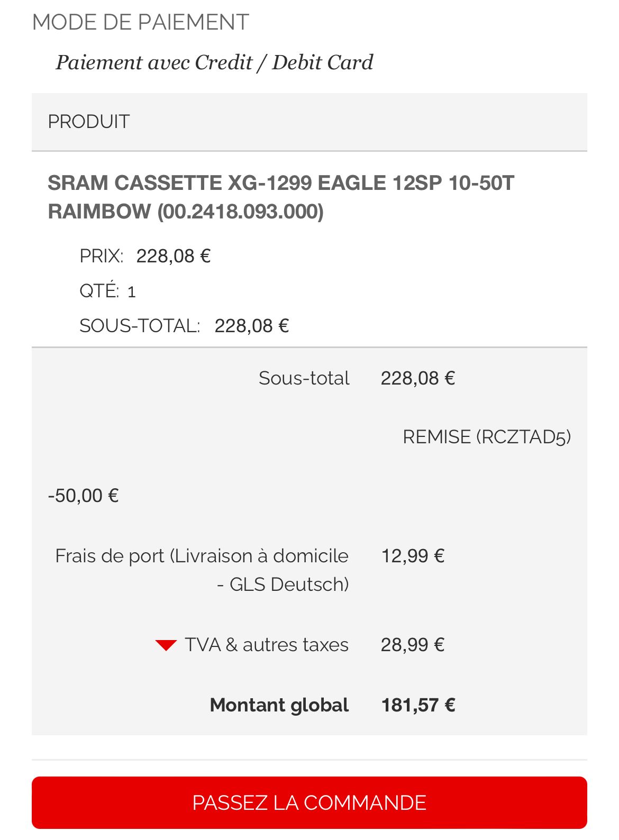Click the Montant global label
Screen dimensions: 619x840
[279, 705]
